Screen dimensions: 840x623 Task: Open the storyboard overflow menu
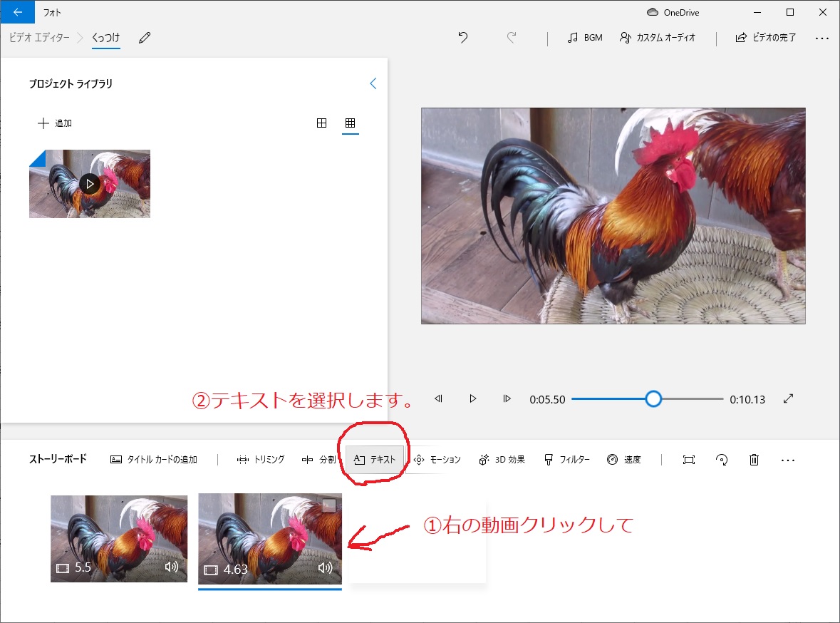[787, 460]
